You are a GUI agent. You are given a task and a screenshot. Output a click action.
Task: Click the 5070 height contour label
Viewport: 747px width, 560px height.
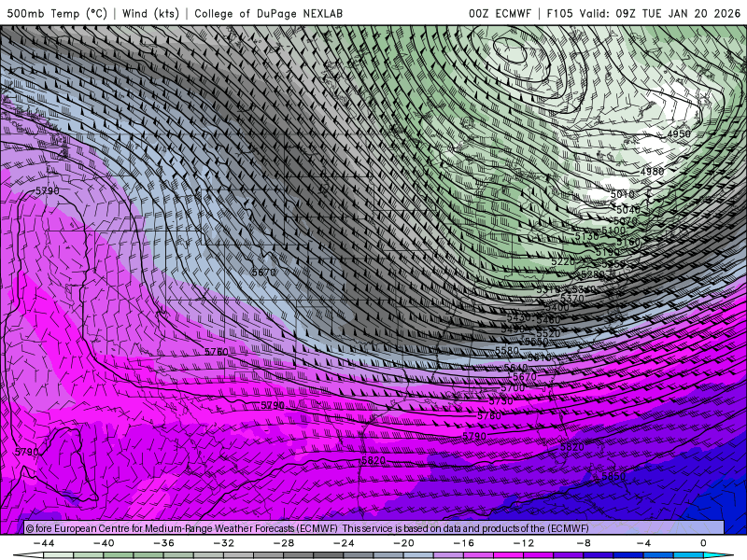(x=625, y=221)
